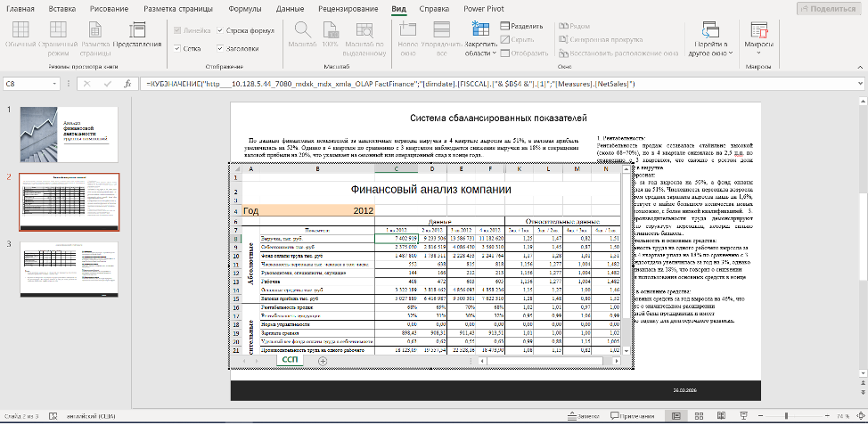
Task: Adjust the zoom slider handle
Action: pyautogui.click(x=786, y=416)
